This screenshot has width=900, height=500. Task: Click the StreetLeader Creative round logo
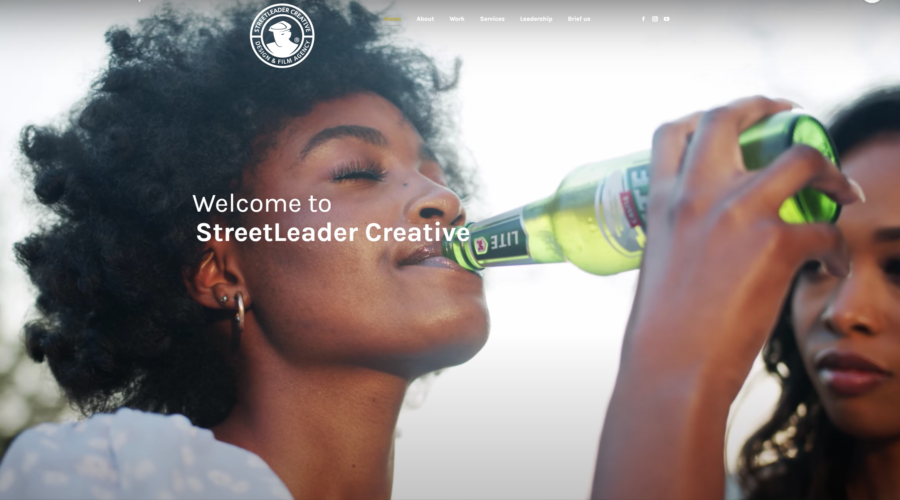[x=282, y=36]
